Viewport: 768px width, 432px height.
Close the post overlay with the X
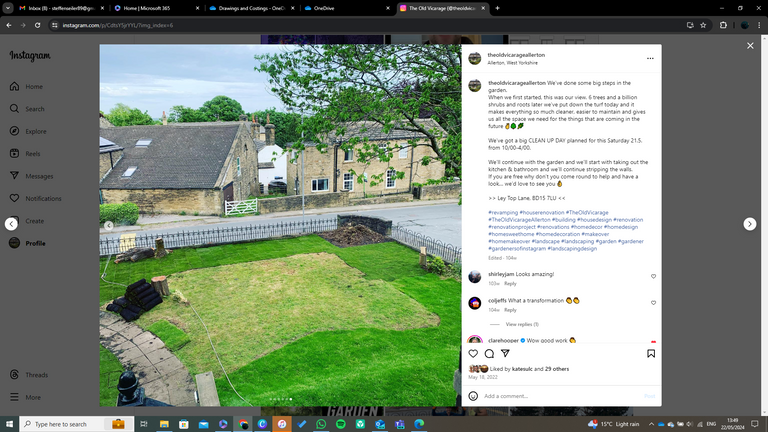(750, 46)
